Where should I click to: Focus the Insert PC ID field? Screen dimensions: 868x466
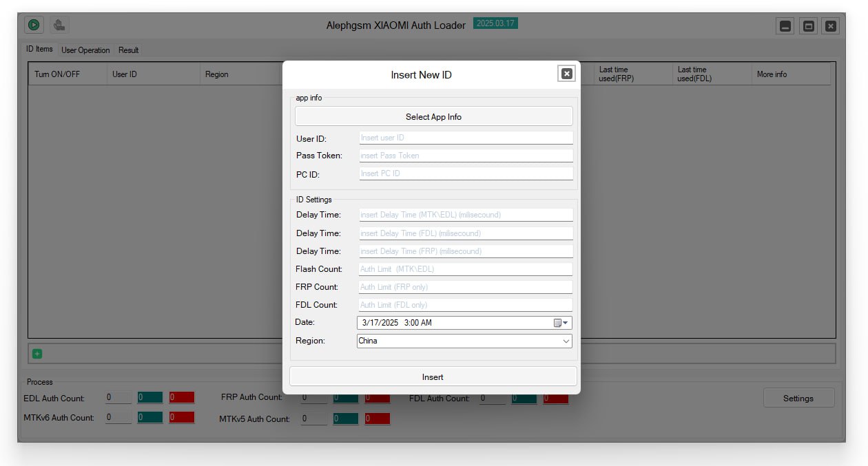coord(466,173)
